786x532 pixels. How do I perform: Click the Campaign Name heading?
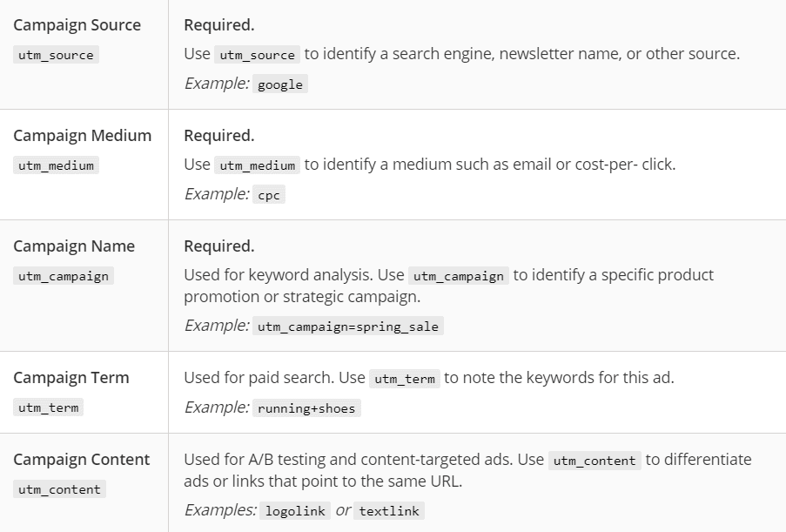click(x=74, y=246)
